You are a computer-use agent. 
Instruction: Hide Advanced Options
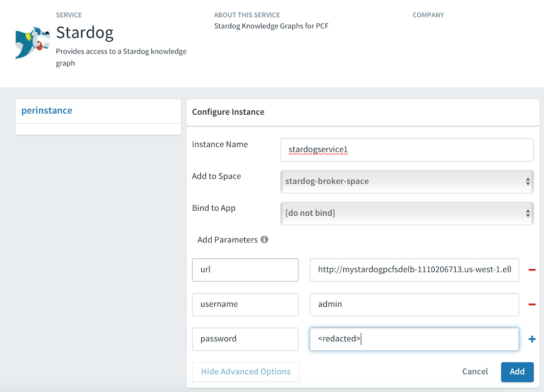pyautogui.click(x=245, y=372)
